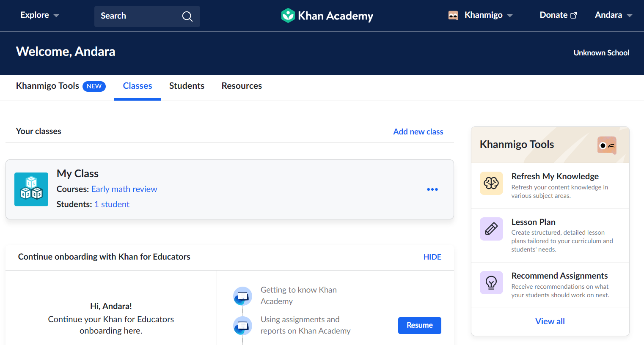Open Recommend Assignments tool

559,276
